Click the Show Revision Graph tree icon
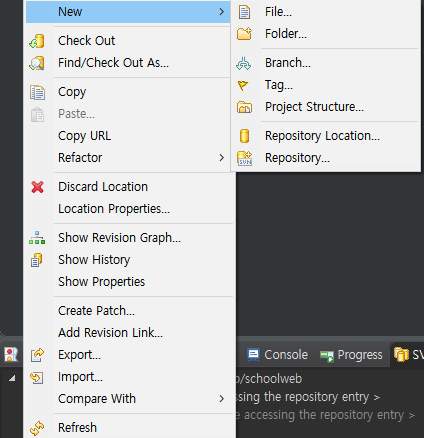 coord(37,238)
